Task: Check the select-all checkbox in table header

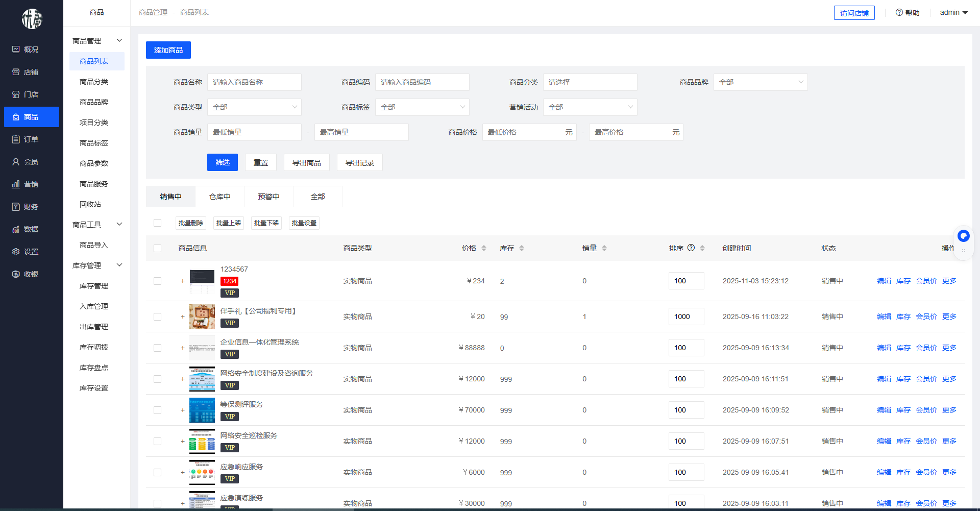Action: coord(157,248)
